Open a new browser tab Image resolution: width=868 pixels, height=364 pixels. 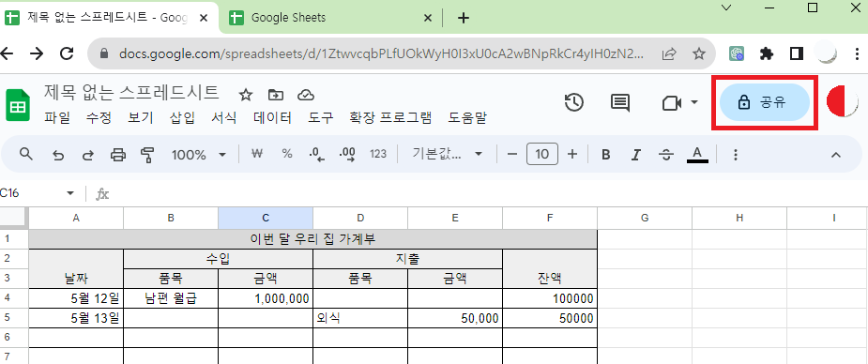point(464,18)
